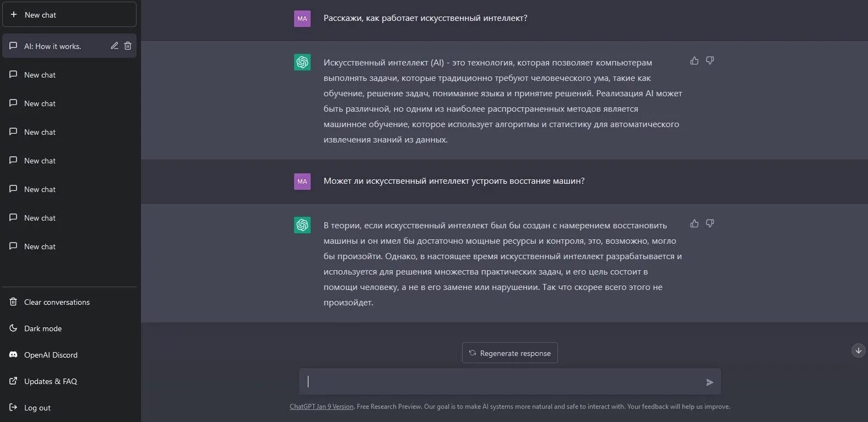Click the ChatGPT logo avatar on the first reply

(302, 62)
